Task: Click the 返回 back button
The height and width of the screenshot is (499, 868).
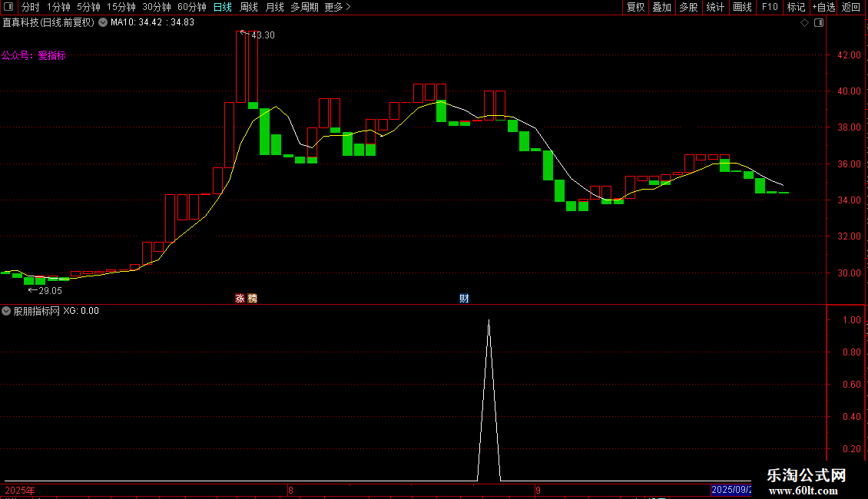Action: [x=851, y=7]
